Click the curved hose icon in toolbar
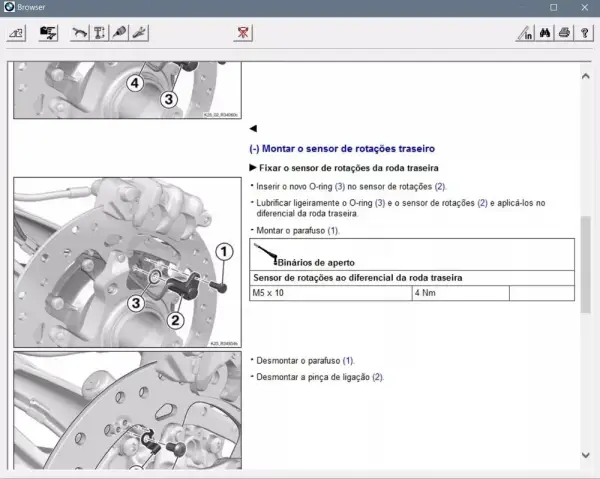 [x=80, y=33]
